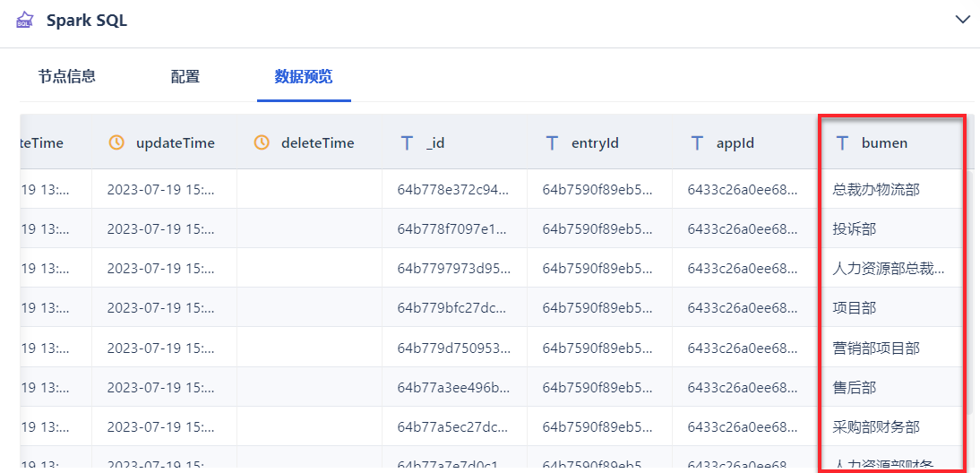Click the Spark SQL title text
The image size is (980, 473).
[87, 20]
